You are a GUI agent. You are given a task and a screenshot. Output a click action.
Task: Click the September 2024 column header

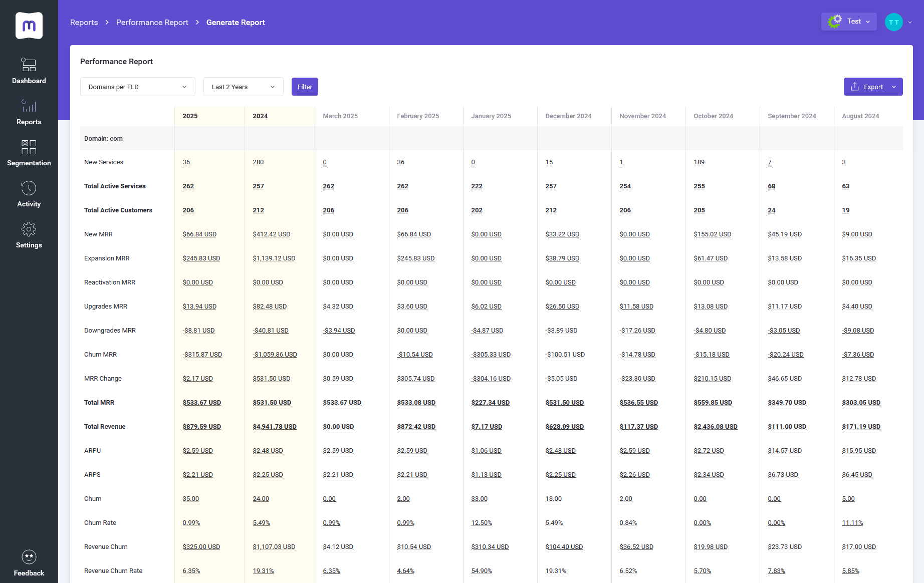(792, 116)
